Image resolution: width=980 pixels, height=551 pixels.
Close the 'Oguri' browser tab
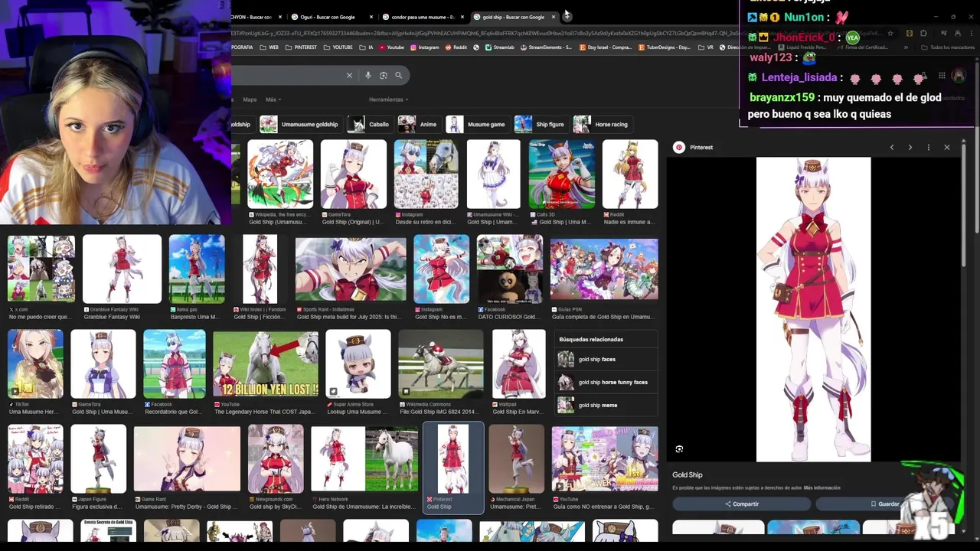coord(371,17)
